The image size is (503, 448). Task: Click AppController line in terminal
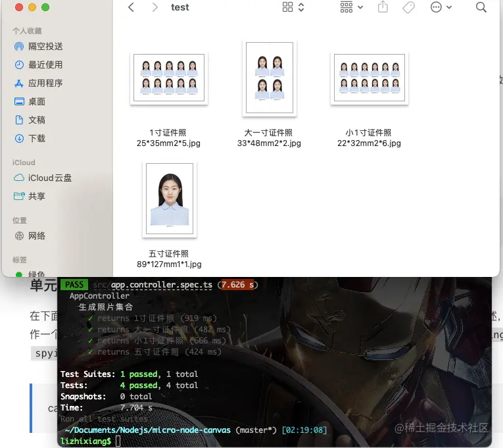[99, 296]
